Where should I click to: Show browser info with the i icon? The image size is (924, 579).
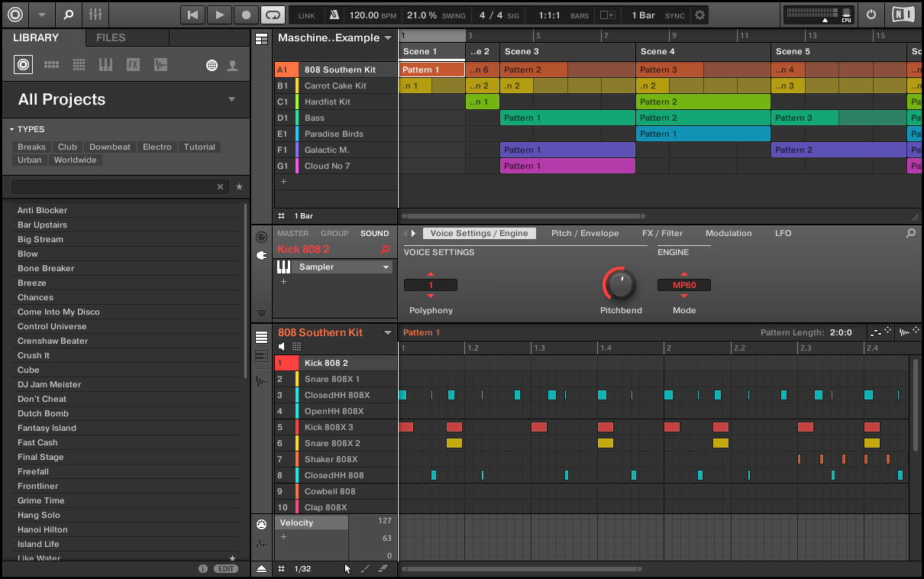pyautogui.click(x=203, y=568)
